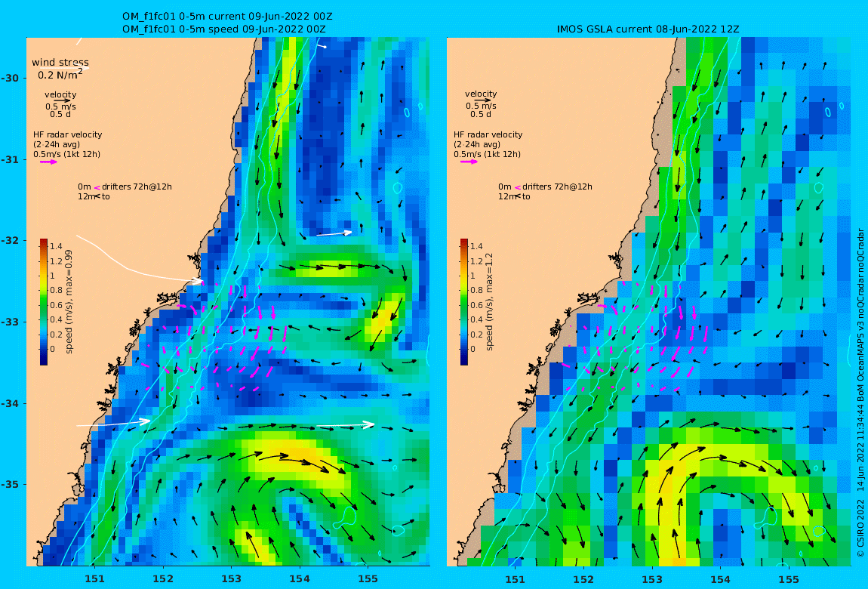This screenshot has height=589, width=868.
Task: Click the '0.5 m/s' value under left velocity
Action: click(61, 106)
